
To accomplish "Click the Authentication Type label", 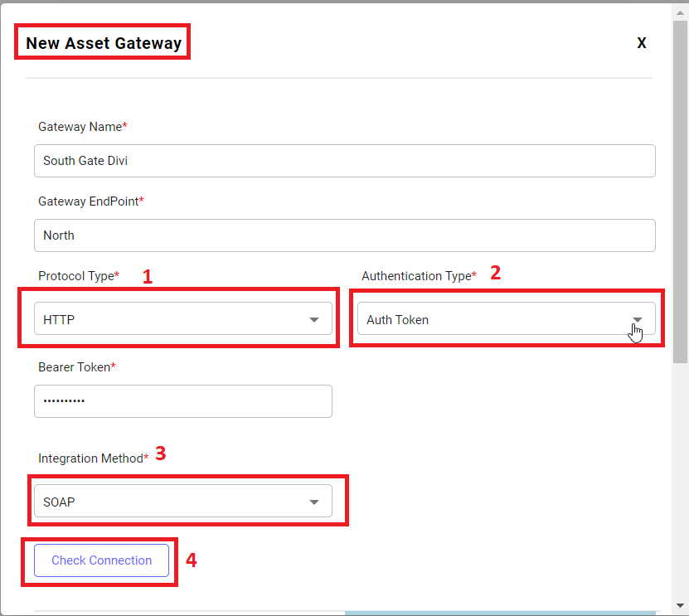I will coord(420,276).
